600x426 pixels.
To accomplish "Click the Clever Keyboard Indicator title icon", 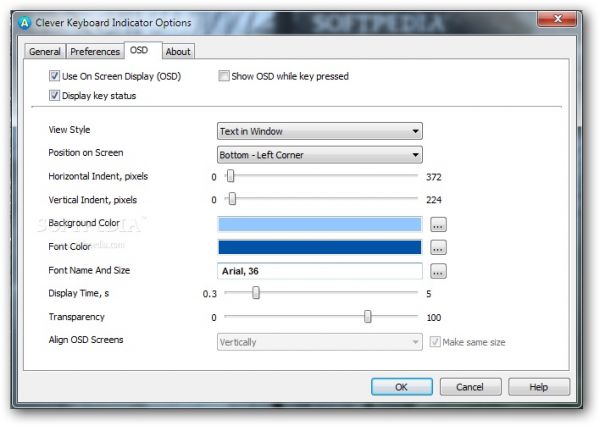I will (x=24, y=23).
